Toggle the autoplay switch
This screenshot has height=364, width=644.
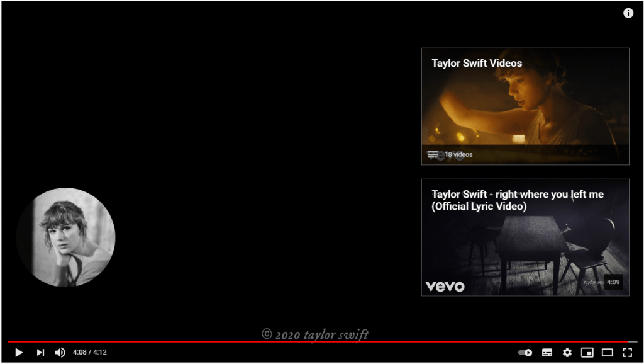pyautogui.click(x=525, y=353)
